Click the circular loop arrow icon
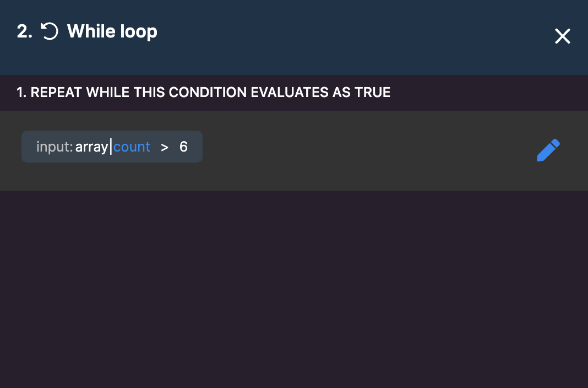Viewport: 588px width, 388px height. click(50, 31)
